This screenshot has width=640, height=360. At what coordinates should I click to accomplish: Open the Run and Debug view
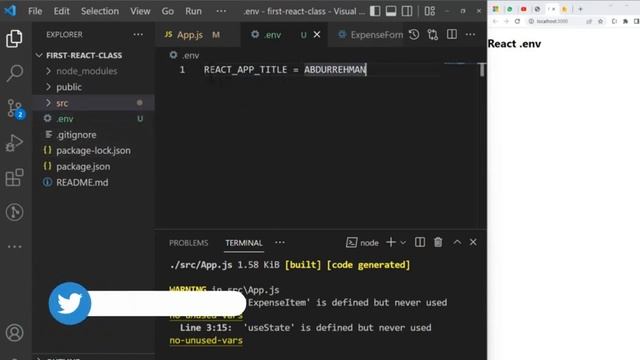click(x=14, y=143)
